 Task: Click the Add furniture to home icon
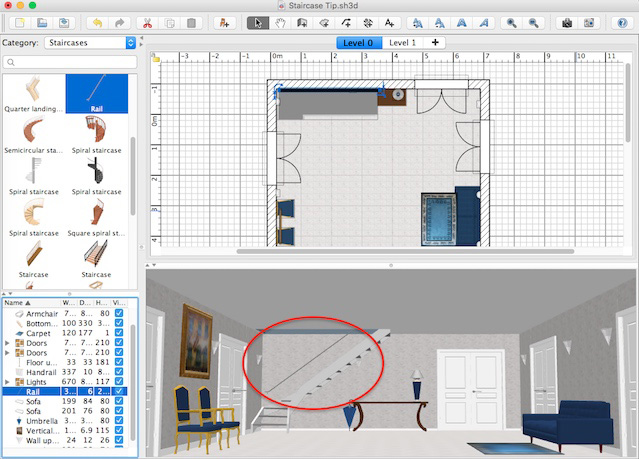[x=225, y=22]
